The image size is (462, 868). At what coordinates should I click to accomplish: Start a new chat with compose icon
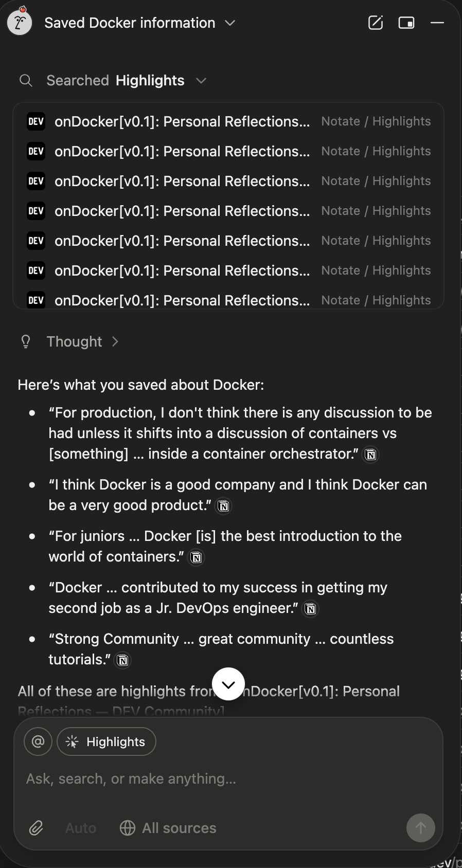click(376, 23)
